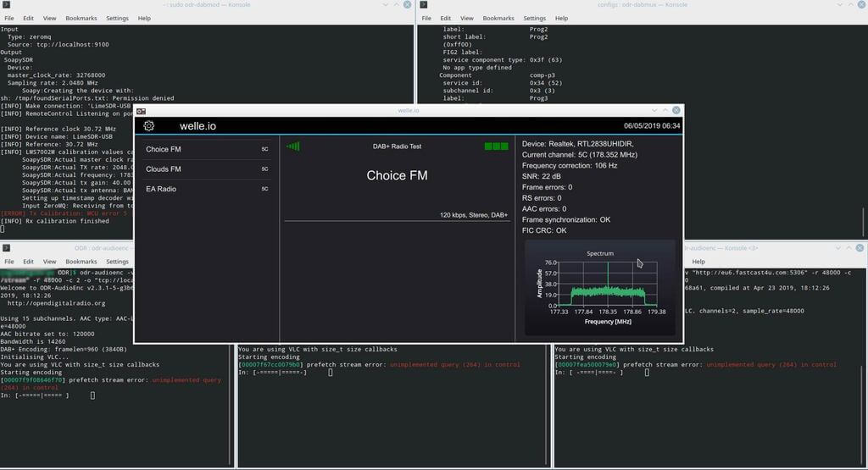
Task: Open Settings menu in odr-dabmod Konsole
Action: coord(117,18)
